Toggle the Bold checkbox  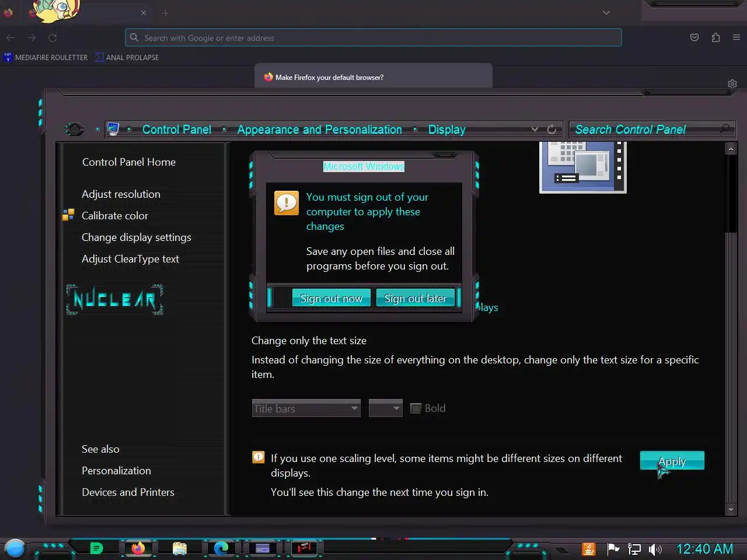pos(416,408)
